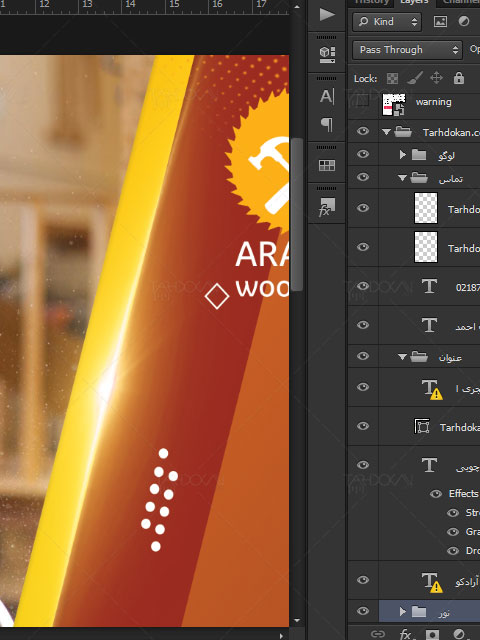Expand the لوگو group

click(x=403, y=154)
